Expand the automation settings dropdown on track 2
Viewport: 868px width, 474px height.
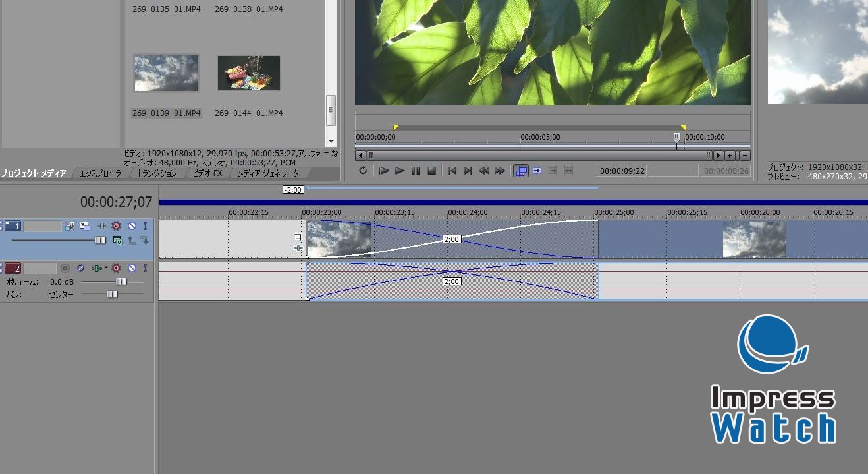[x=105, y=268]
